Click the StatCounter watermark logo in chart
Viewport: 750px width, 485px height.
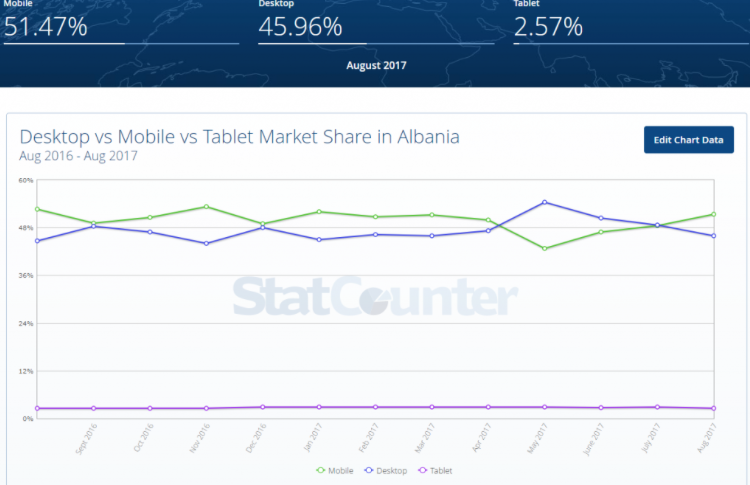375,298
